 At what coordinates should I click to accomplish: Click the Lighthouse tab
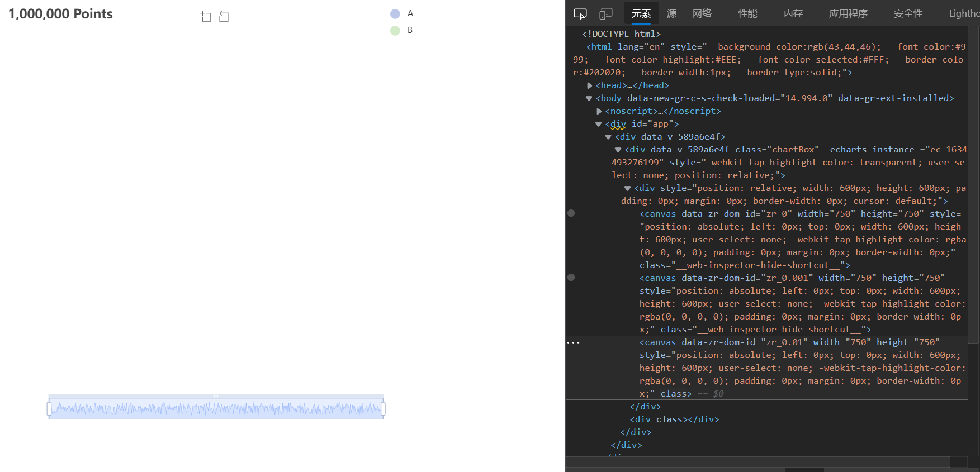(x=964, y=13)
